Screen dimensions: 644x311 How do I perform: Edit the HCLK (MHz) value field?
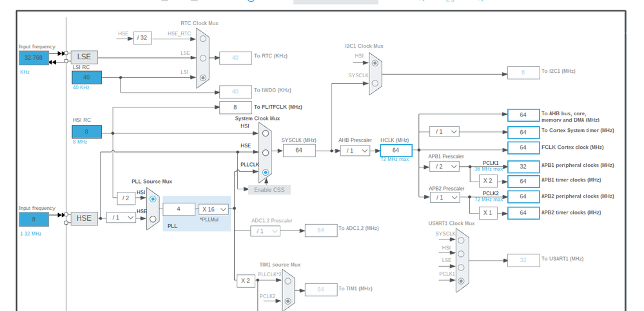click(x=396, y=151)
